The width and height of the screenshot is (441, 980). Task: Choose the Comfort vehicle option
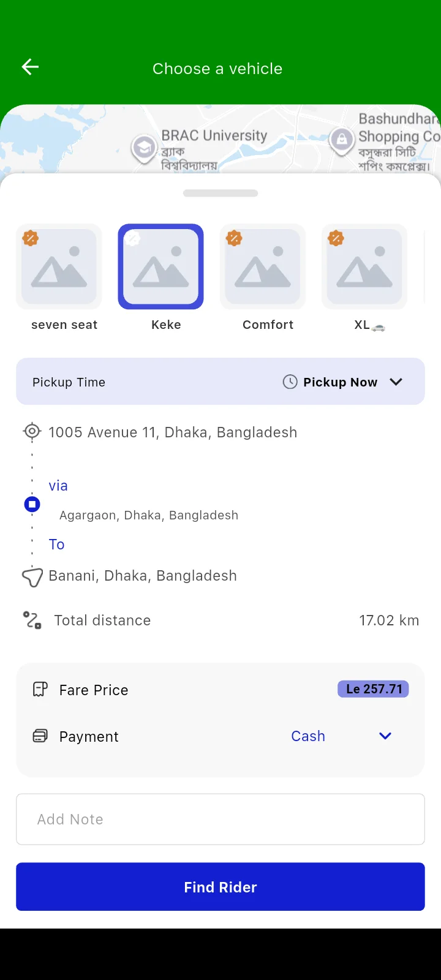pos(263,266)
